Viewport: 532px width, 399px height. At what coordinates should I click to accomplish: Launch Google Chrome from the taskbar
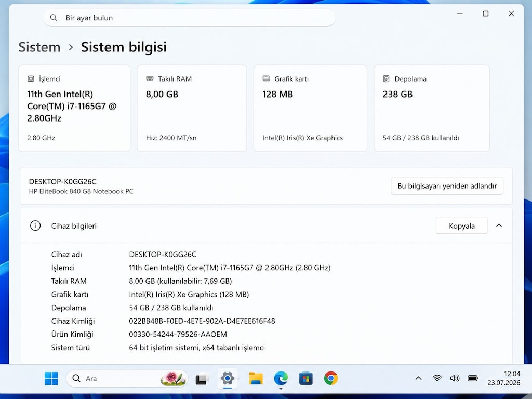click(331, 378)
